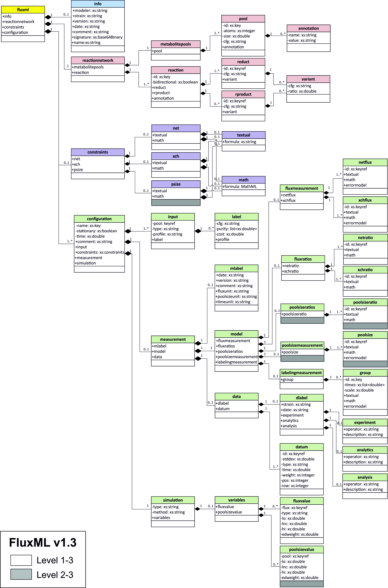Viewport: 388px width, 588px height.
Task: Select the measurement class header
Action: tap(173, 339)
